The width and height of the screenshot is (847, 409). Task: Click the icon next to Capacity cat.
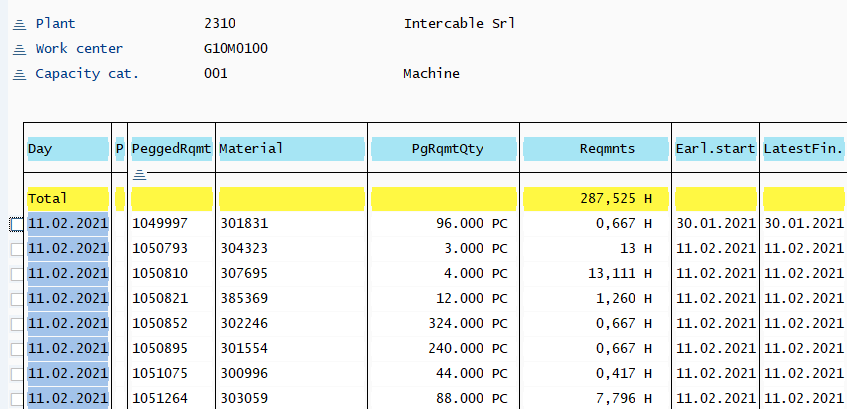[x=18, y=74]
